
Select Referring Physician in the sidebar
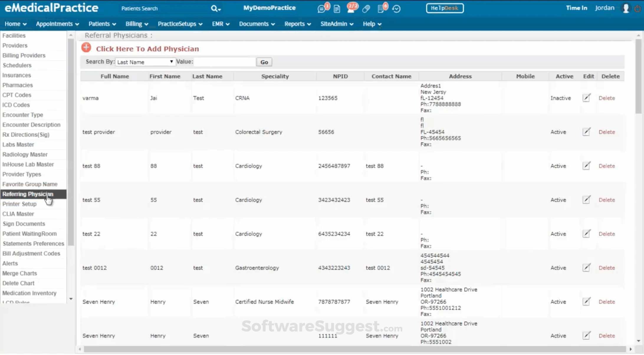pyautogui.click(x=28, y=194)
